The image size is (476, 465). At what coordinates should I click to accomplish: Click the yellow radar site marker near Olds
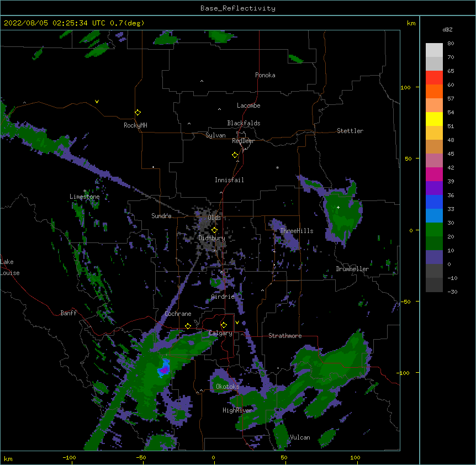214,230
